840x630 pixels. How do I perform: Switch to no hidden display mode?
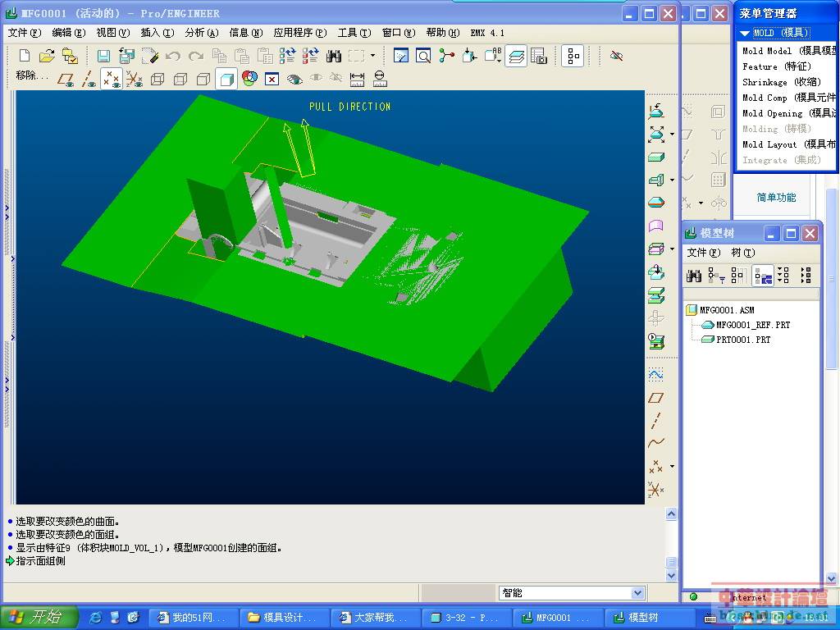click(203, 80)
